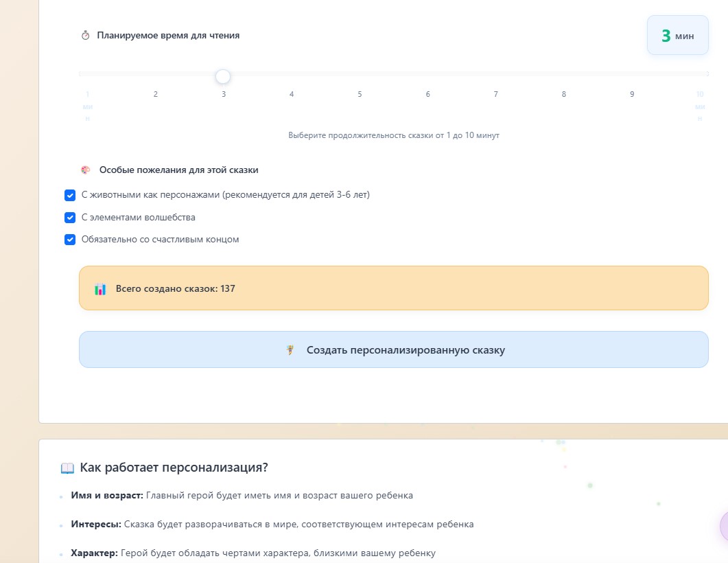Viewport: 728px width, 563px height.
Task: Set reading time slider to 5
Action: pos(360,94)
